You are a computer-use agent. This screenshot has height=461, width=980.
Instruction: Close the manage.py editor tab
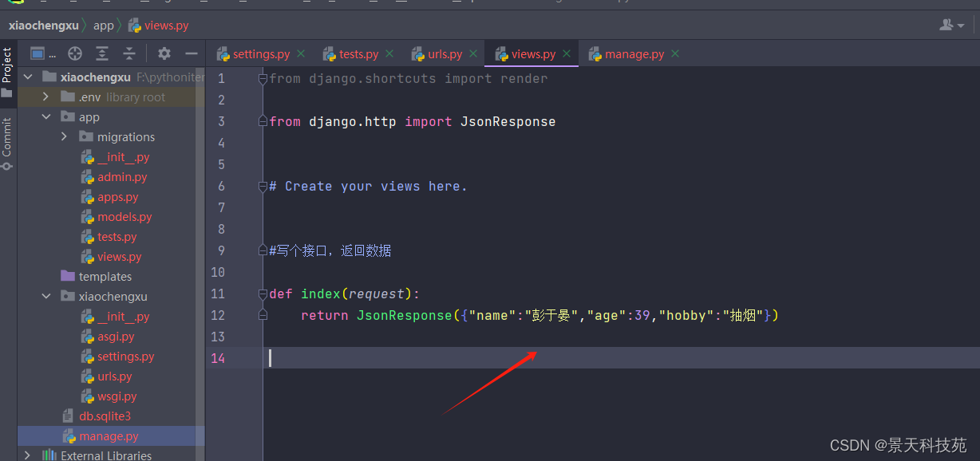tap(675, 54)
